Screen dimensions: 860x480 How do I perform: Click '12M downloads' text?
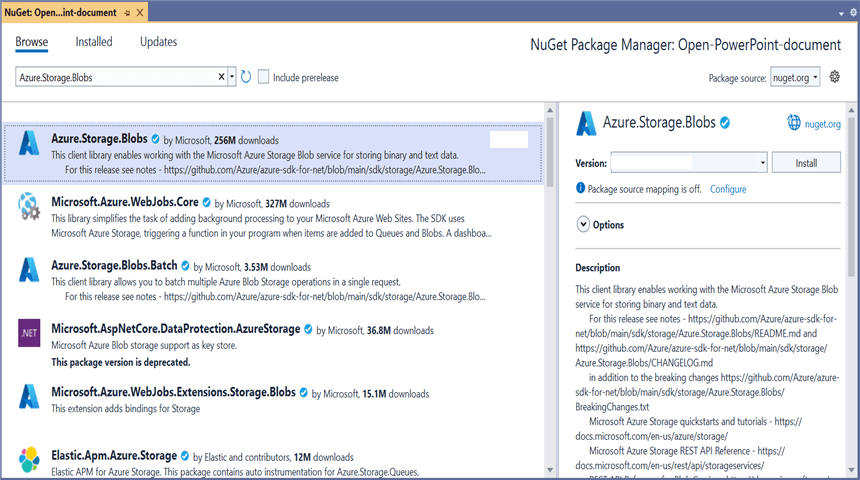click(x=324, y=458)
